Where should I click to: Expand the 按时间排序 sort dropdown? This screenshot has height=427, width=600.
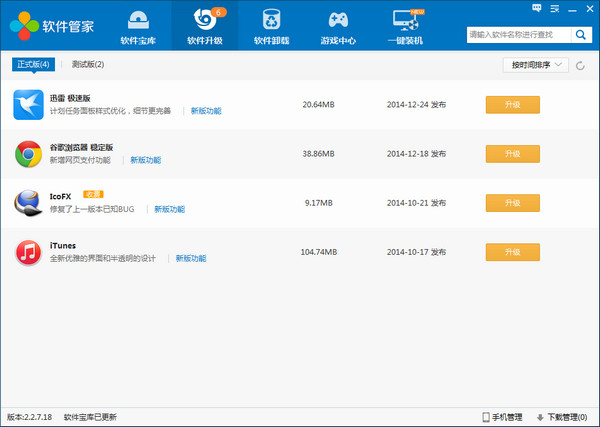point(535,65)
